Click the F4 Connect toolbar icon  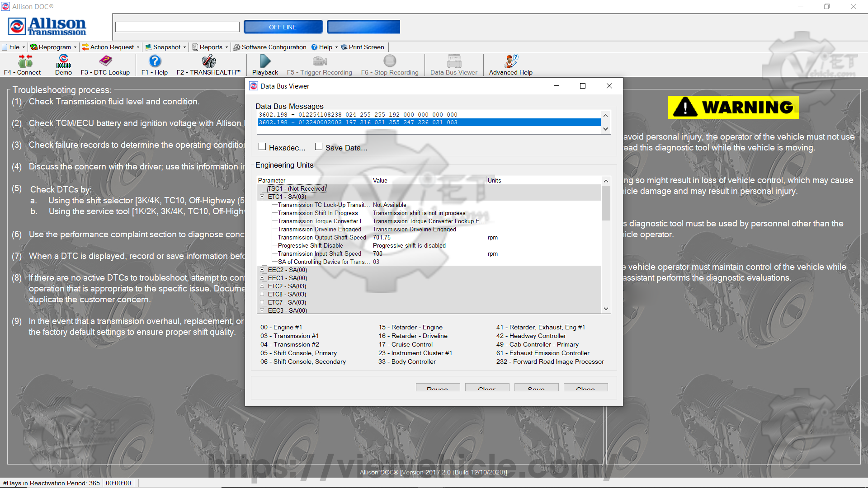(23, 65)
